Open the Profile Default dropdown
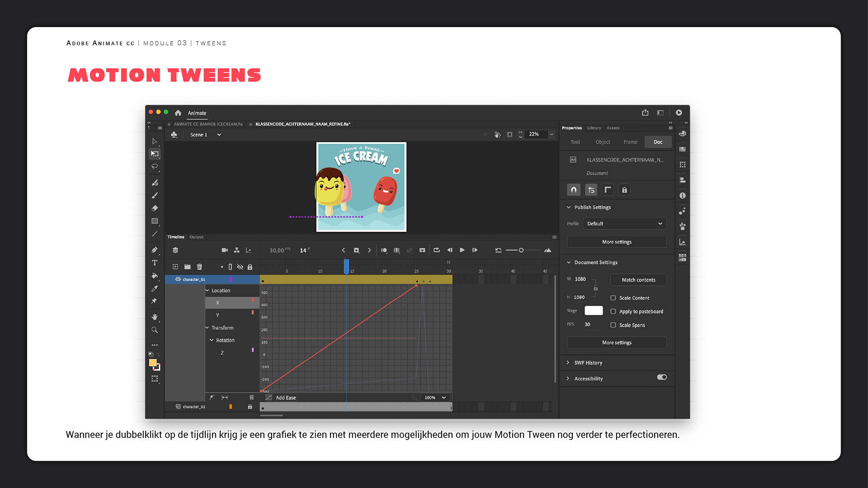Viewport: 868px width, 488px height. pyautogui.click(x=624, y=224)
